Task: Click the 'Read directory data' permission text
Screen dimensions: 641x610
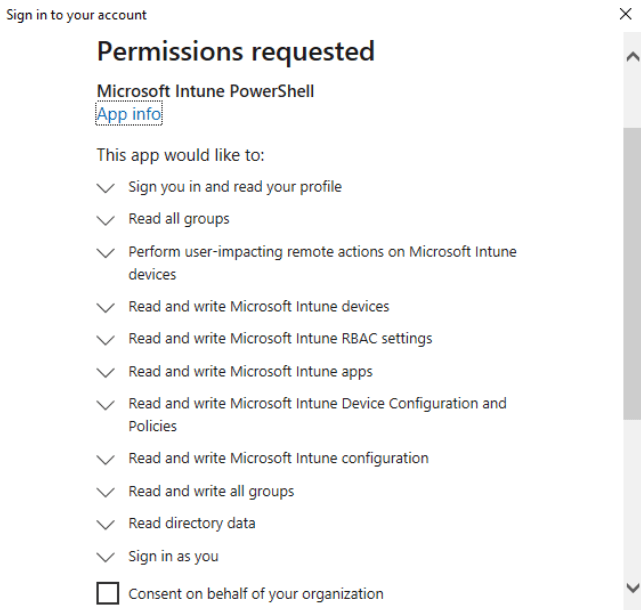Action: coord(192,523)
